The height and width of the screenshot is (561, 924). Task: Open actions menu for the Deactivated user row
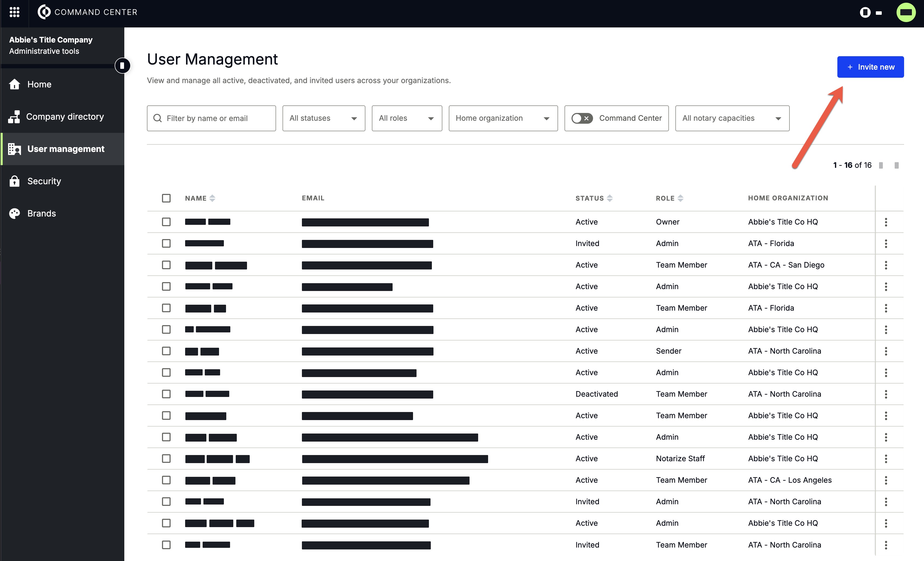point(886,394)
